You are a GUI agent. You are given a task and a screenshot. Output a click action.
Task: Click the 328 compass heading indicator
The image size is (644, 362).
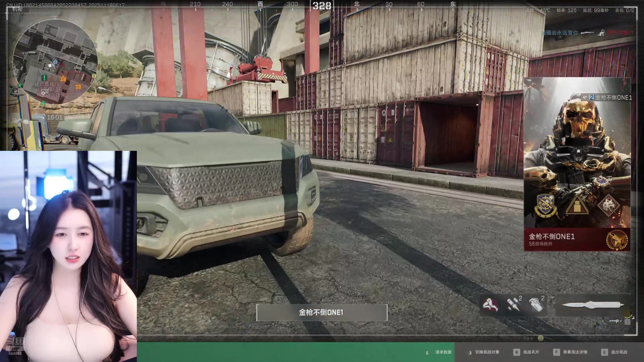[322, 5]
